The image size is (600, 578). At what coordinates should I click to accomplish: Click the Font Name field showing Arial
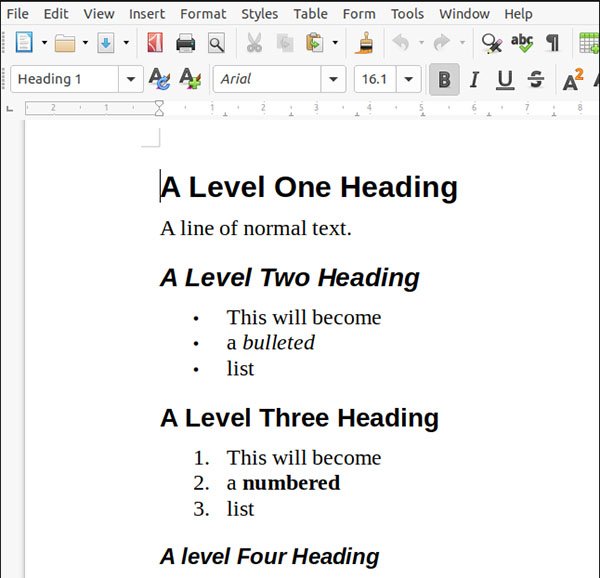click(267, 79)
